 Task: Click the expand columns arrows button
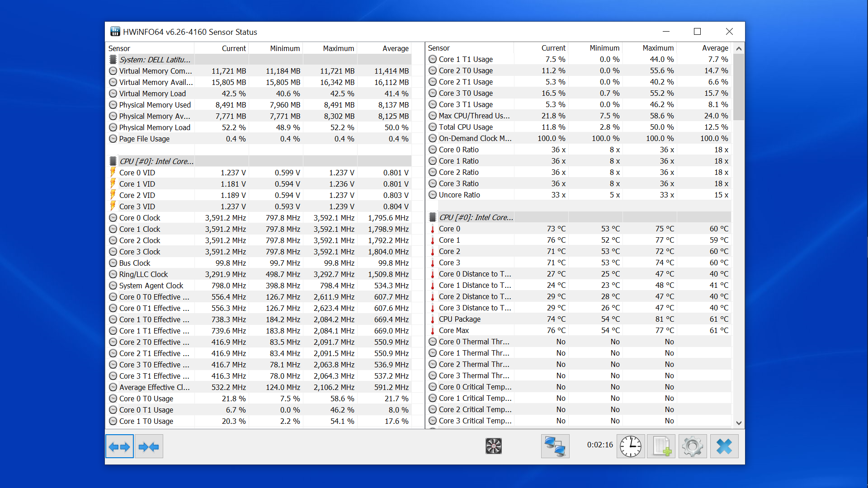pos(119,446)
